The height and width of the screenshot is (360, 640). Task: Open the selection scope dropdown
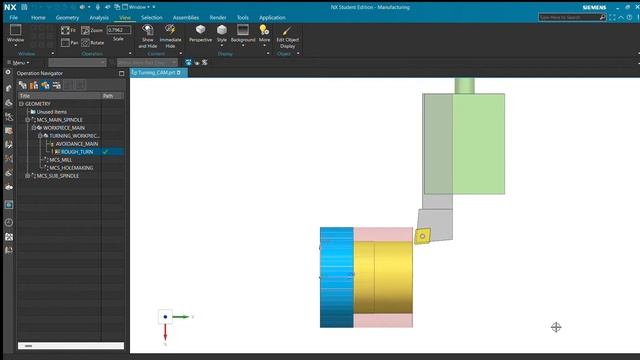click(147, 62)
